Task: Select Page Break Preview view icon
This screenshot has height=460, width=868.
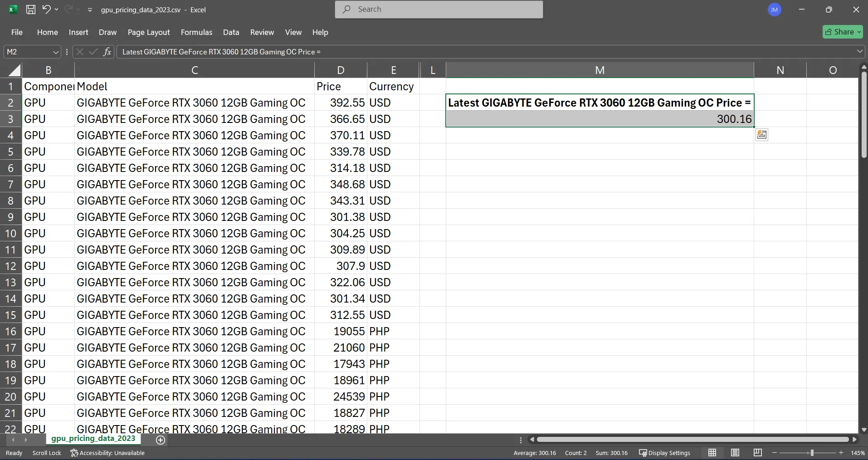Action: 757,453
